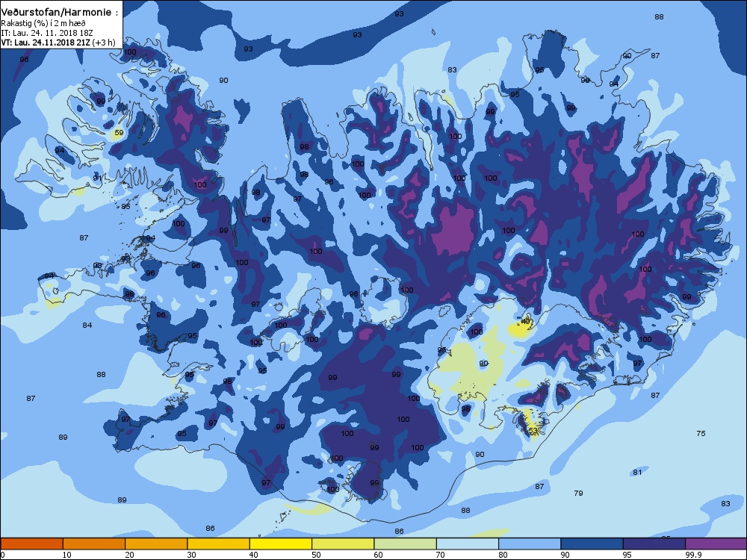Click the orange 10–20 legend swatch
This screenshot has width=747, height=560.
coord(94,544)
